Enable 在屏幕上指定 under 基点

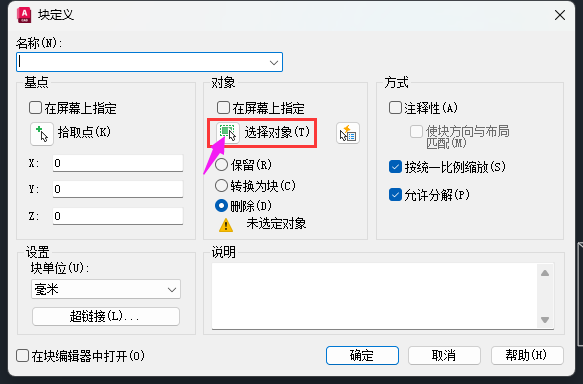pos(35,108)
